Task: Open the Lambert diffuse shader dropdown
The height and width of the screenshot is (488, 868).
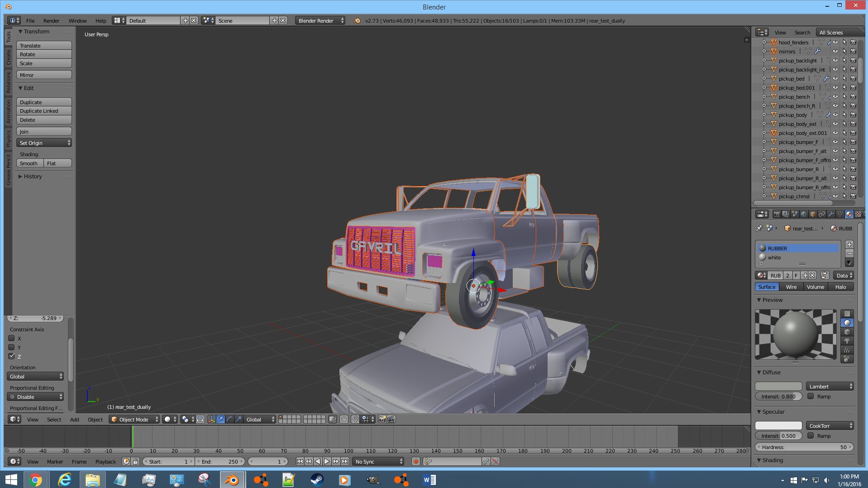Action: tap(830, 386)
